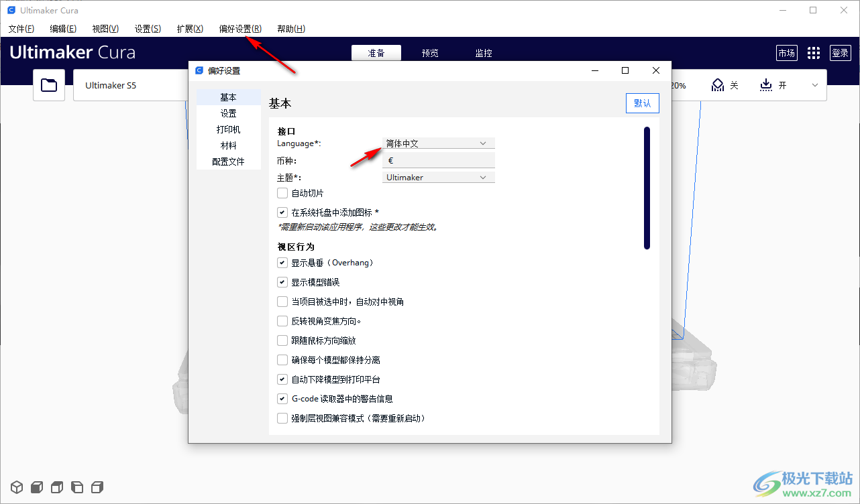
Task: Open the 市场 marketplace button
Action: click(787, 53)
